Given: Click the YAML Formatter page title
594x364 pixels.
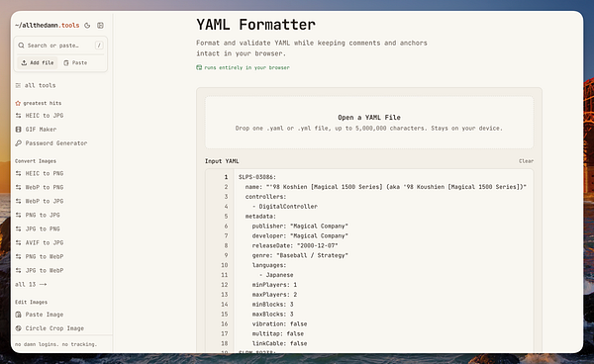Looking at the screenshot, I should point(255,25).
